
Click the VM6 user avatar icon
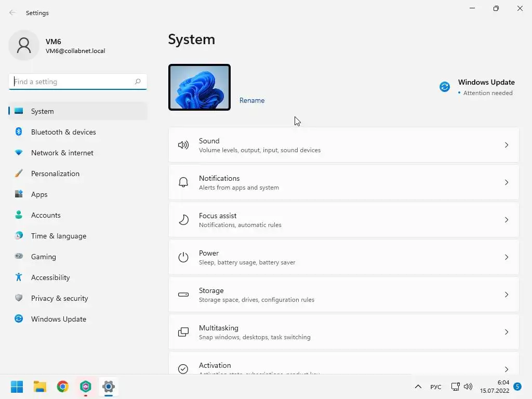point(24,45)
